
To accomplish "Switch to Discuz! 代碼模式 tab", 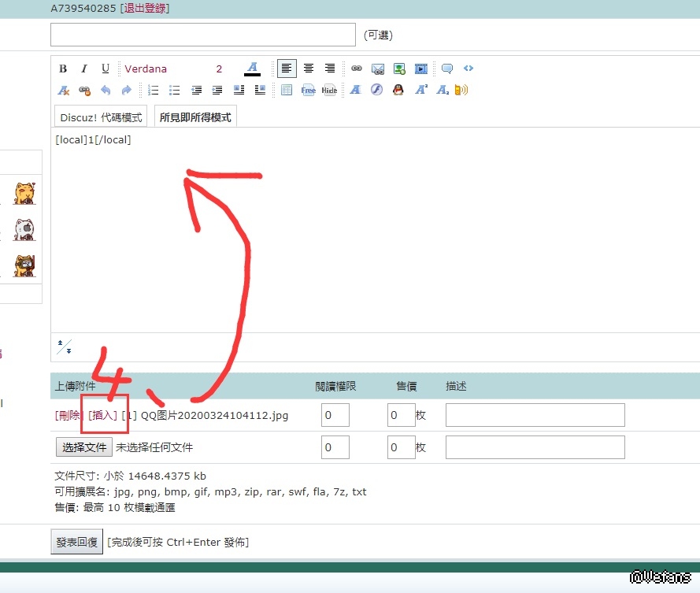I will [101, 117].
